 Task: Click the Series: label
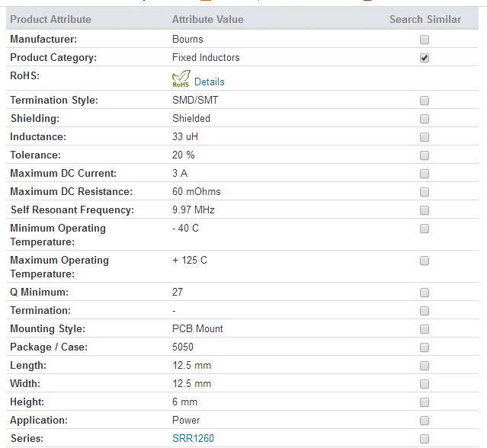click(x=27, y=438)
